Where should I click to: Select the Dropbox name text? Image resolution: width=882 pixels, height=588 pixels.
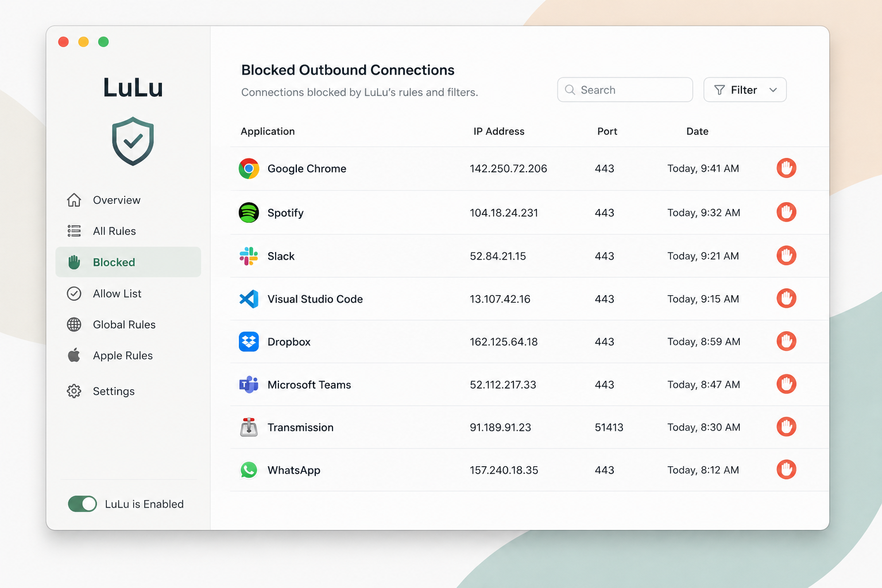coord(289,342)
